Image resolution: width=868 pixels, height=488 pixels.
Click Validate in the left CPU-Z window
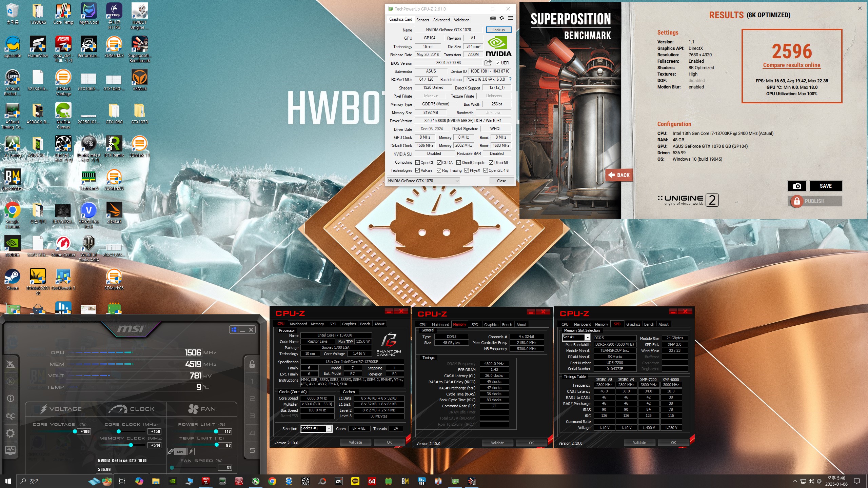(355, 442)
